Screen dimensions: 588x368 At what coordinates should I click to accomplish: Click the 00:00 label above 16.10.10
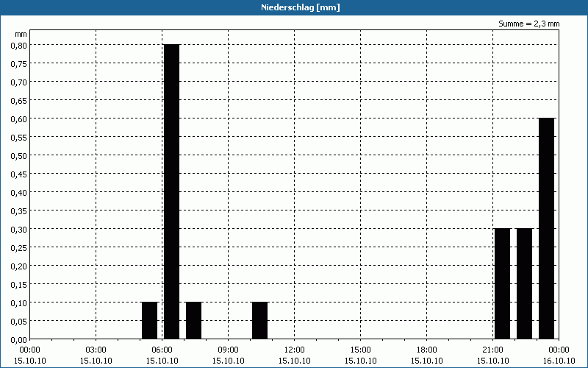tap(559, 350)
